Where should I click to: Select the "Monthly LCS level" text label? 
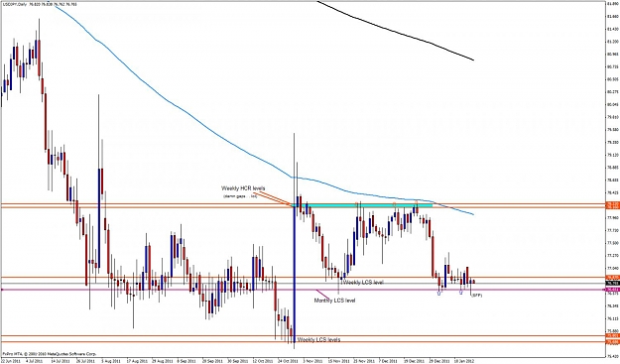pyautogui.click(x=334, y=301)
